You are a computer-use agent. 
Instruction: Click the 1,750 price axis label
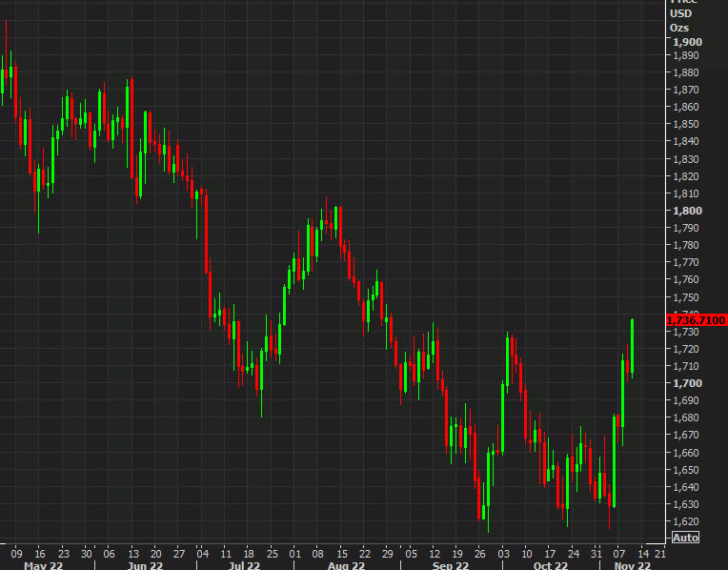coord(686,296)
